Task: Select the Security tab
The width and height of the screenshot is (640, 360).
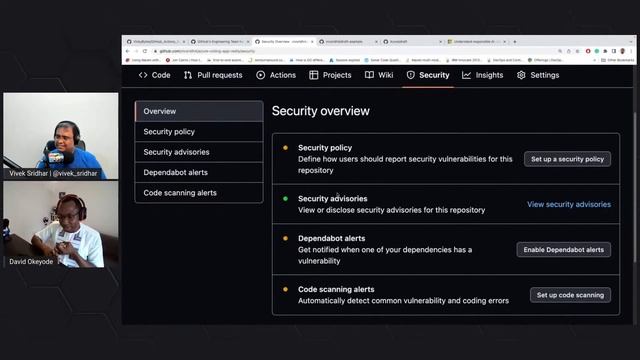Action: [428, 75]
